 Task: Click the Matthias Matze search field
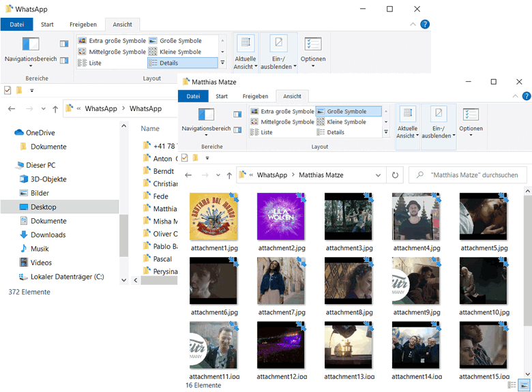[x=468, y=175]
